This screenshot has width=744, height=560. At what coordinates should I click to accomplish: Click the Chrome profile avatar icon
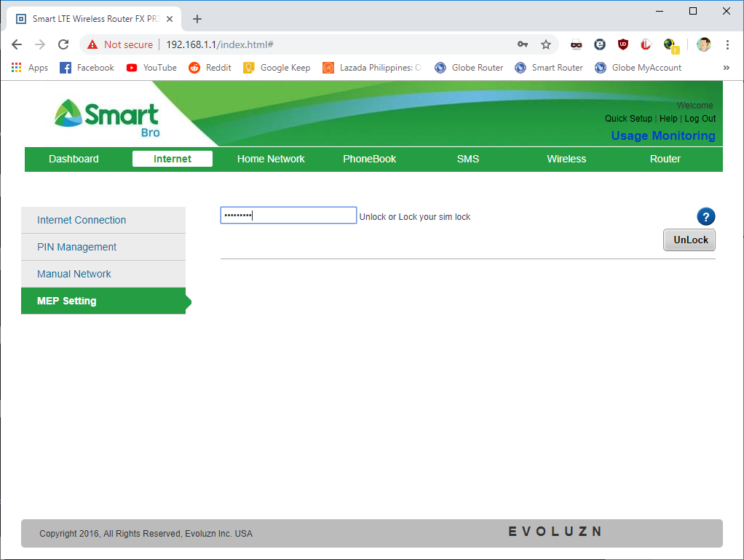click(x=703, y=44)
